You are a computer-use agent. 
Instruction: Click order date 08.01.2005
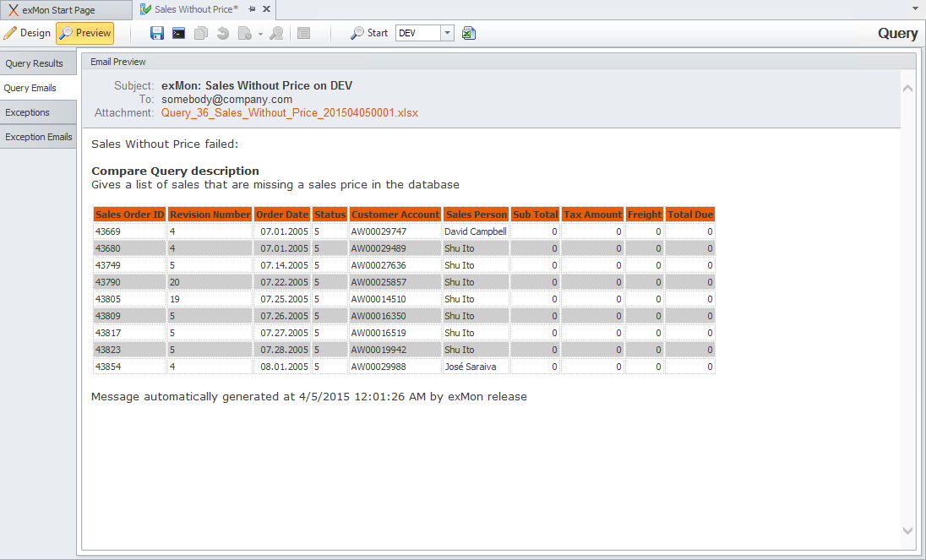pyautogui.click(x=284, y=367)
